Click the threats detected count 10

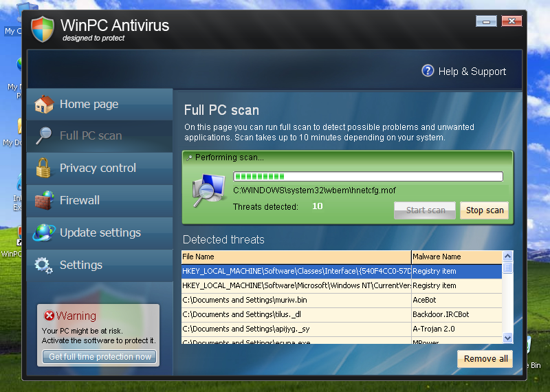(x=317, y=206)
